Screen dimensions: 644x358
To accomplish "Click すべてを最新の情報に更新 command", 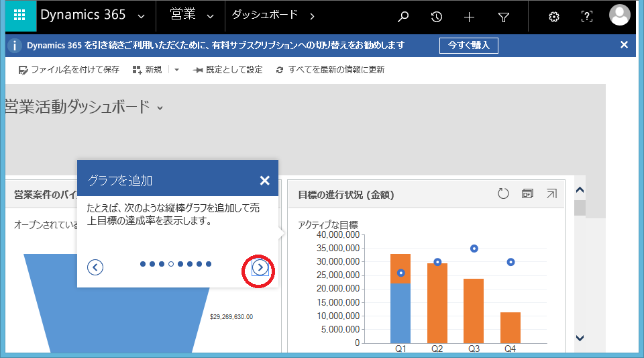I will (x=330, y=70).
